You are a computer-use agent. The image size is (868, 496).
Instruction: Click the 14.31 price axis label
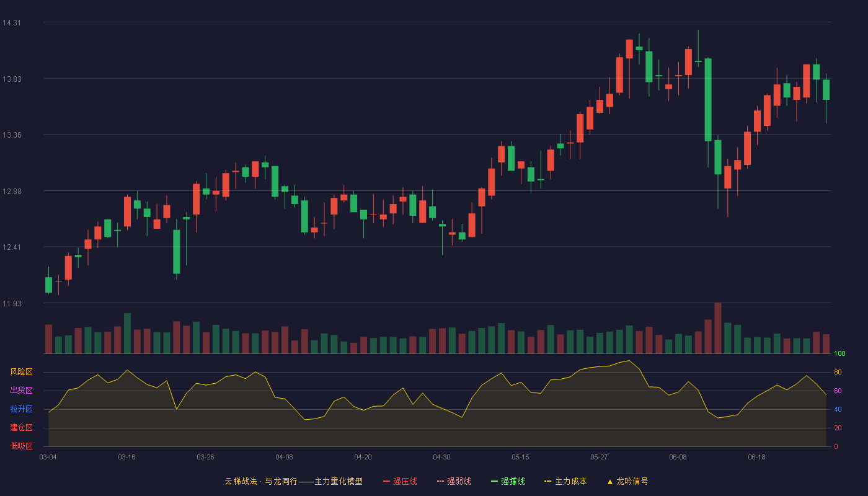11,23
